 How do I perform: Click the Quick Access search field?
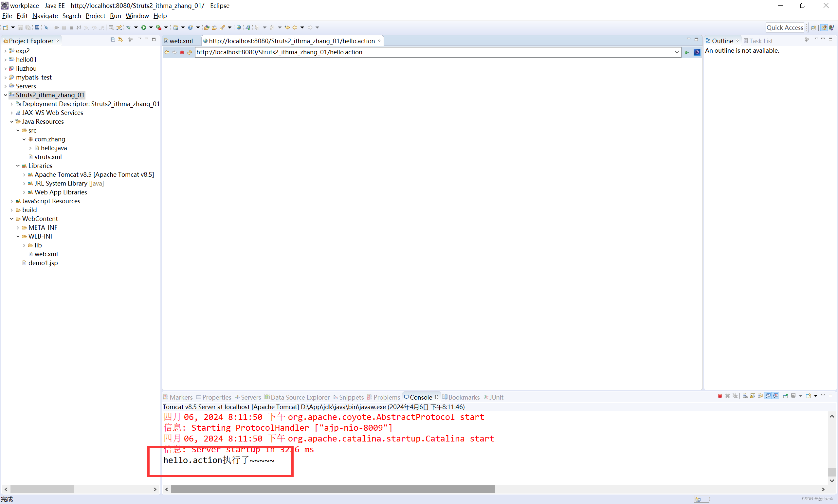[x=785, y=28]
